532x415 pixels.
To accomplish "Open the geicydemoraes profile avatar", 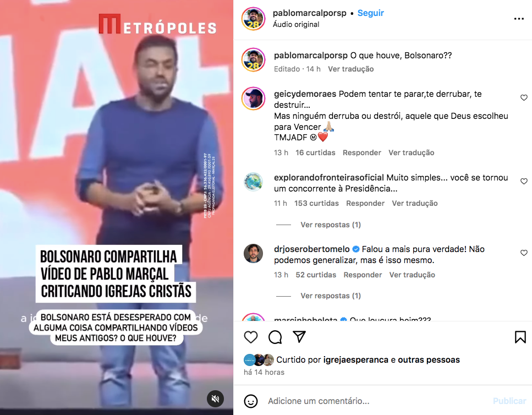I will pos(254,99).
